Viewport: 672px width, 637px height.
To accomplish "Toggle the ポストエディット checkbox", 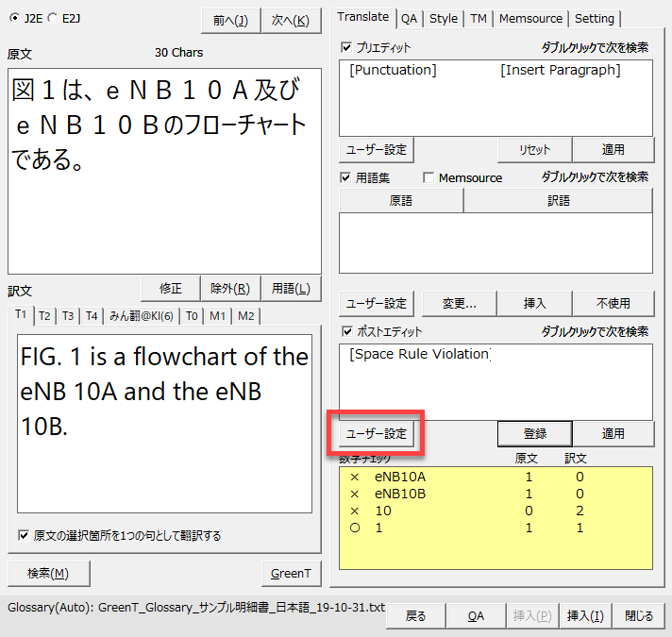I will [x=346, y=331].
